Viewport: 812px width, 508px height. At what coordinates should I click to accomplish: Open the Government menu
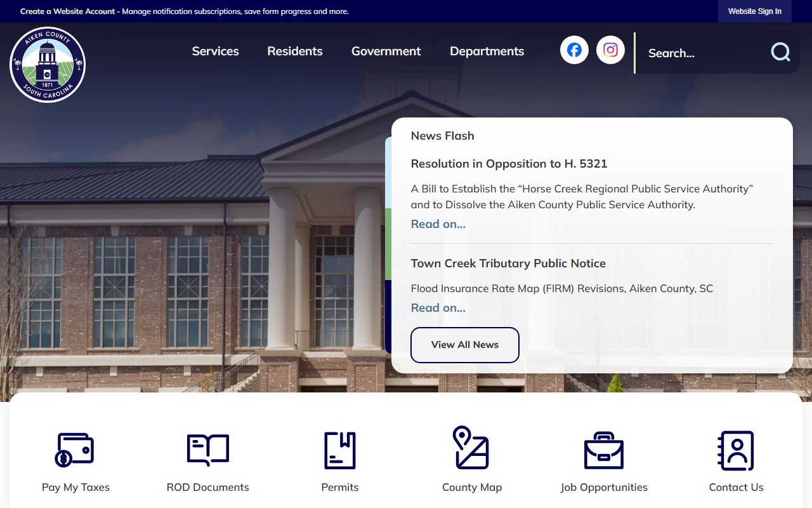(x=386, y=51)
